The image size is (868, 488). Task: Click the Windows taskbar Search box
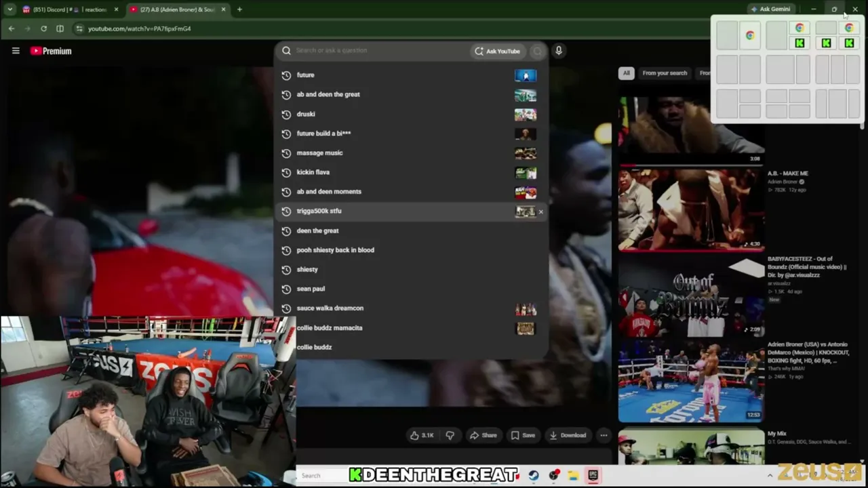pyautogui.click(x=321, y=476)
